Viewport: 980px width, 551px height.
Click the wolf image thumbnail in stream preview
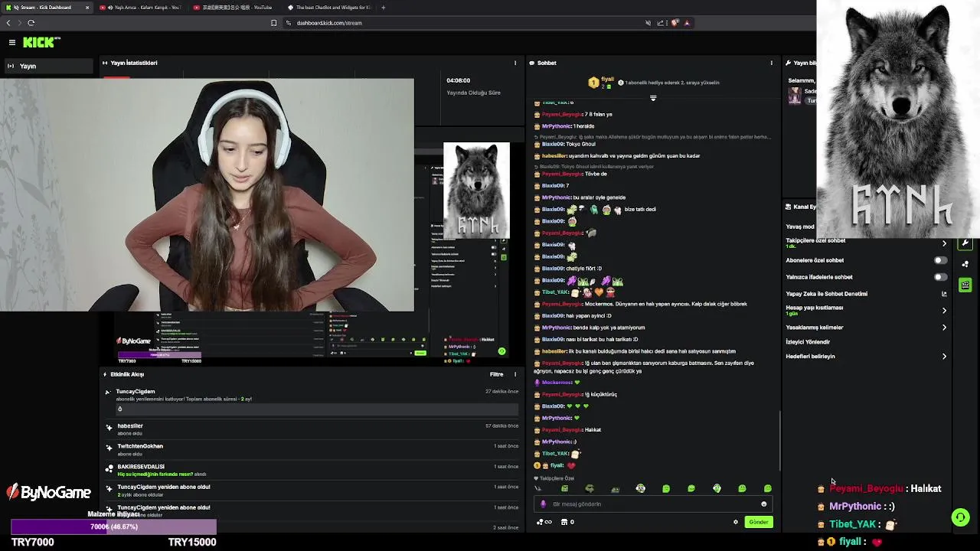pyautogui.click(x=476, y=190)
